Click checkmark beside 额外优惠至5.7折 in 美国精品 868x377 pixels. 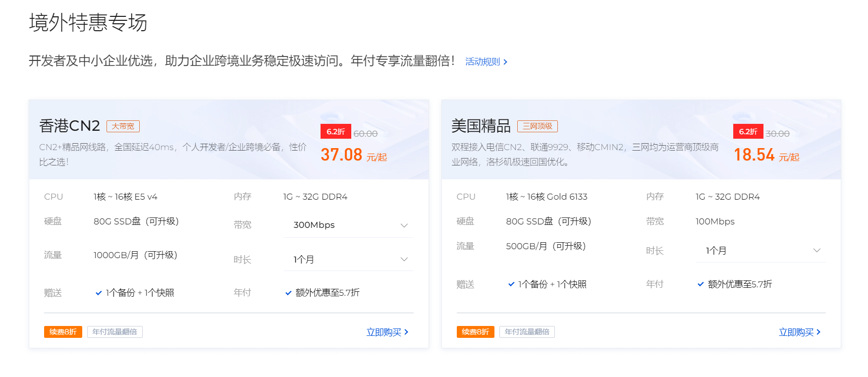tap(701, 284)
